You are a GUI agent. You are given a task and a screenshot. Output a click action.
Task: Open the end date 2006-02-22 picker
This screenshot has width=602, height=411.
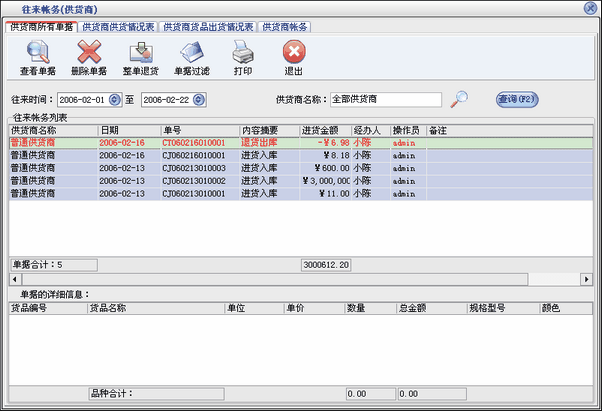point(200,100)
